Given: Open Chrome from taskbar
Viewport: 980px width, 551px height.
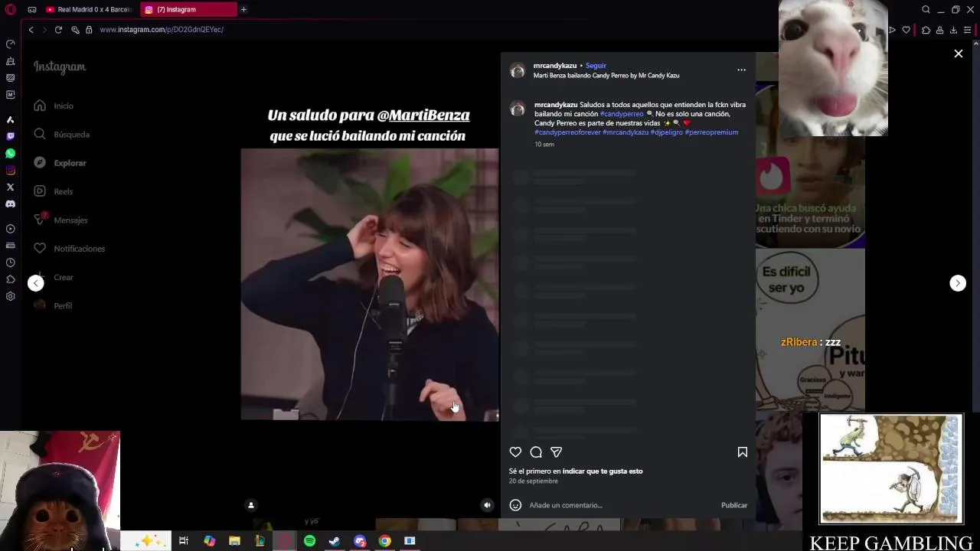Looking at the screenshot, I should [384, 541].
